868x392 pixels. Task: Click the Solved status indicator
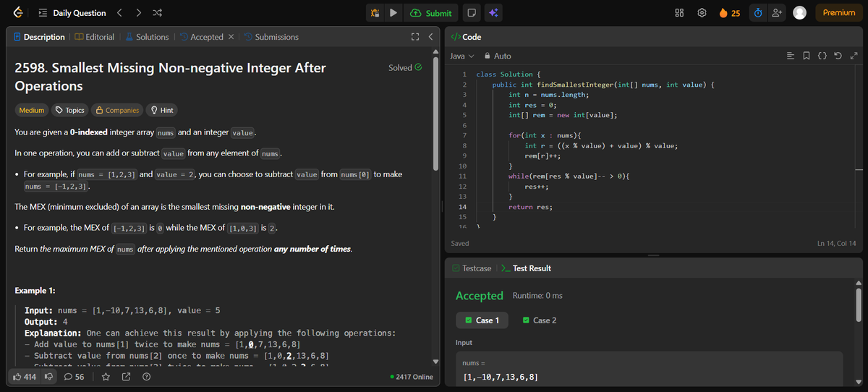coord(405,68)
